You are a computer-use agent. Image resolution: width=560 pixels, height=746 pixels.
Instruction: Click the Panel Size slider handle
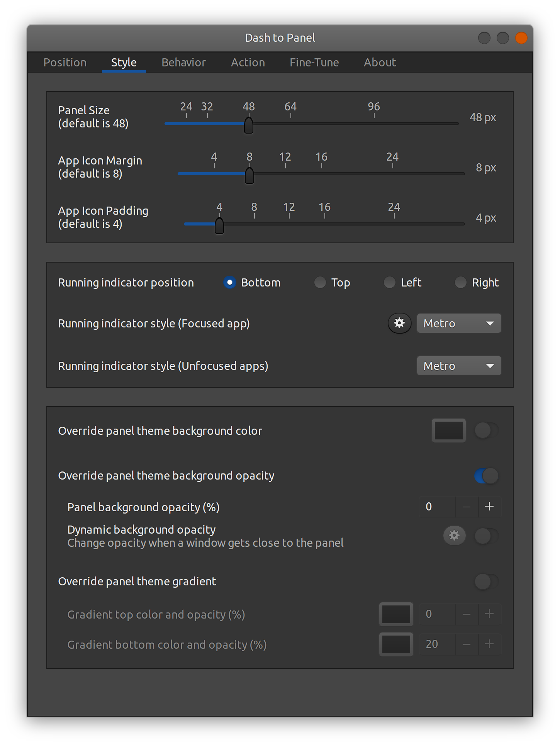[249, 125]
